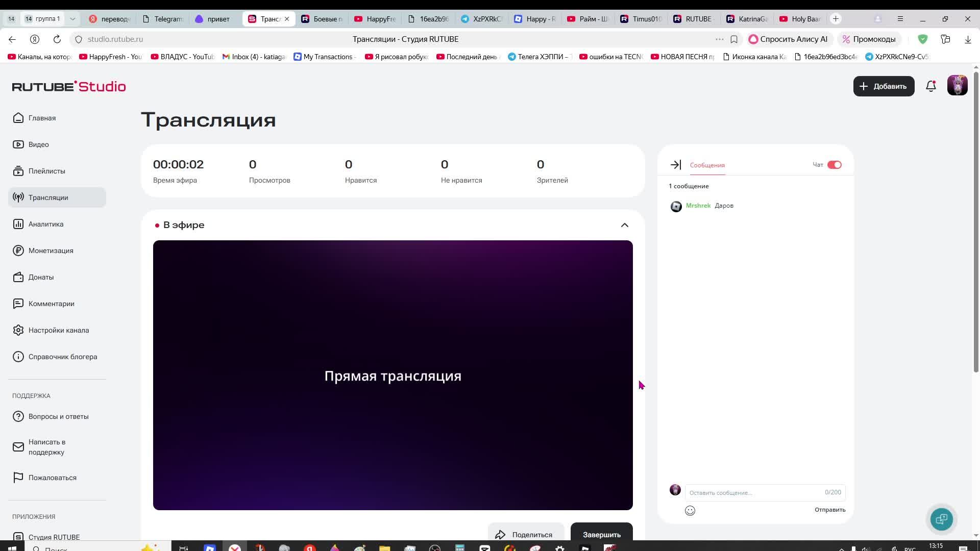Open the emoji picker in chat
Screen dimensions: 980x551
click(x=690, y=511)
